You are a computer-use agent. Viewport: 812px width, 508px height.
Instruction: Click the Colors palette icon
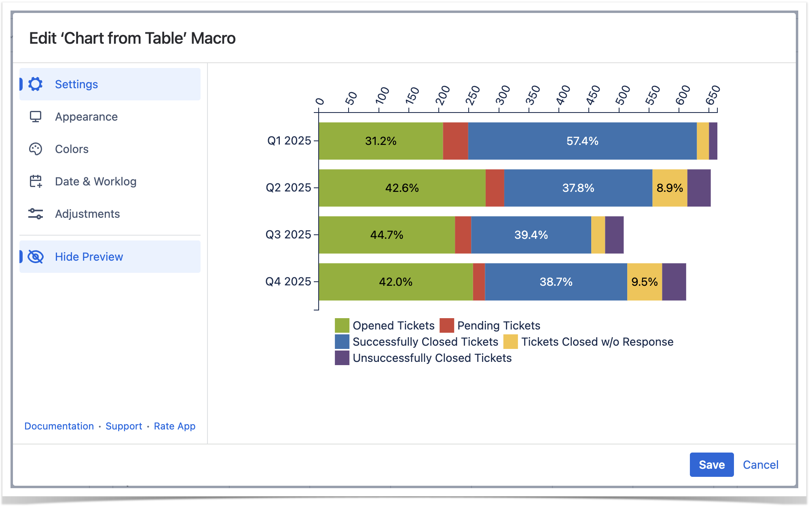[36, 149]
